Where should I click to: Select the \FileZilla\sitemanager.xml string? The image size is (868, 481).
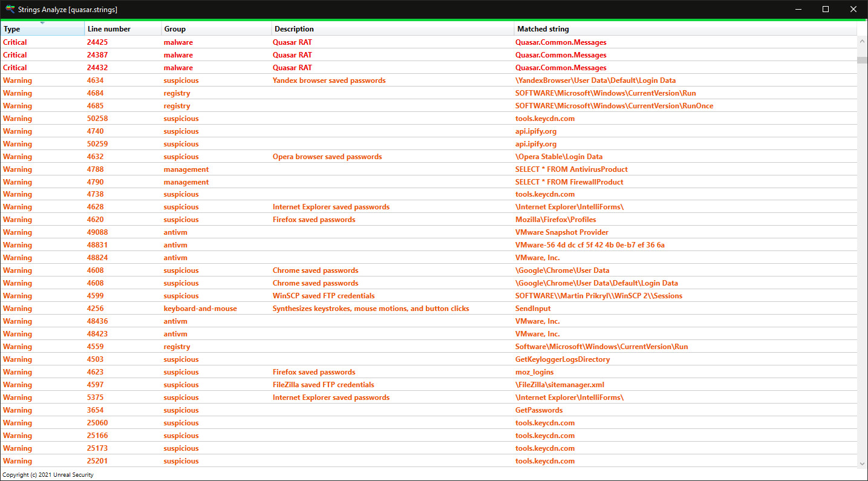560,385
